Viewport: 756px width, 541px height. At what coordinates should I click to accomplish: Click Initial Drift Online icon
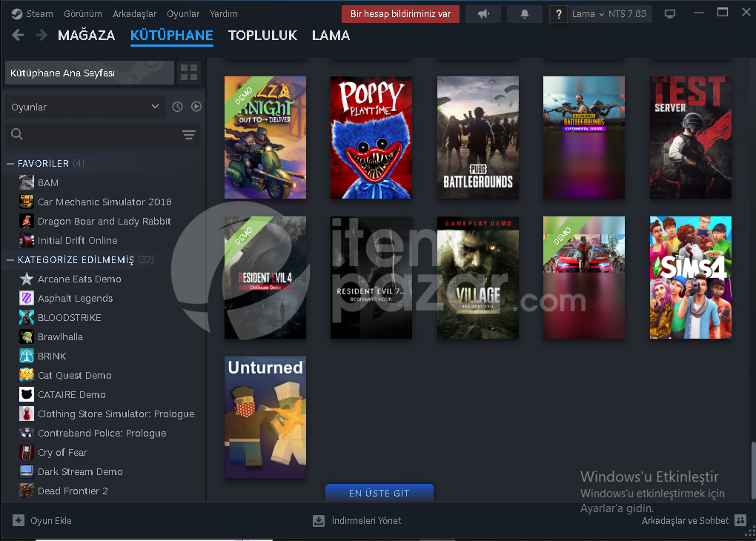[27, 240]
